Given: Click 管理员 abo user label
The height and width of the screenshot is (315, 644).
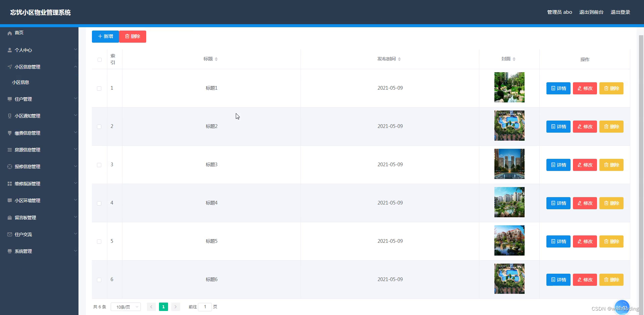Looking at the screenshot, I should (559, 12).
